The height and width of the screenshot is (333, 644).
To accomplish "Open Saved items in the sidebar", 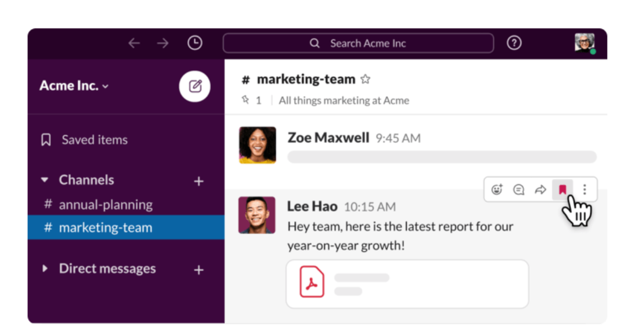I will [x=94, y=139].
